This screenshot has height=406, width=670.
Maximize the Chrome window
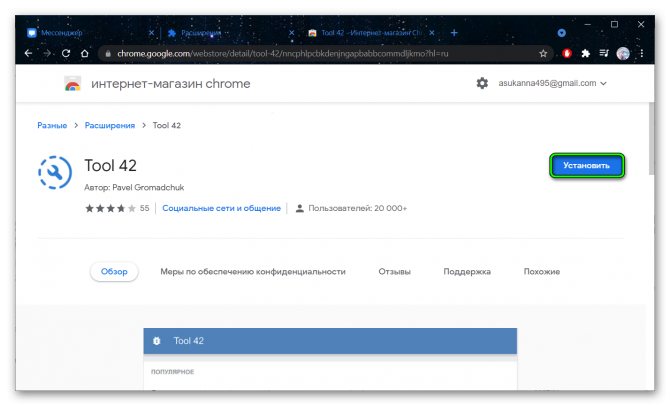click(x=614, y=24)
